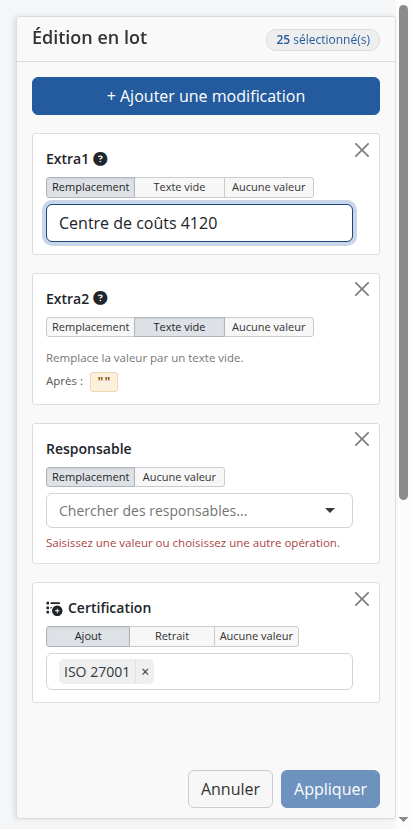Select Aucune valeur mode for Extra2
This screenshot has width=411, height=829.
click(x=269, y=327)
